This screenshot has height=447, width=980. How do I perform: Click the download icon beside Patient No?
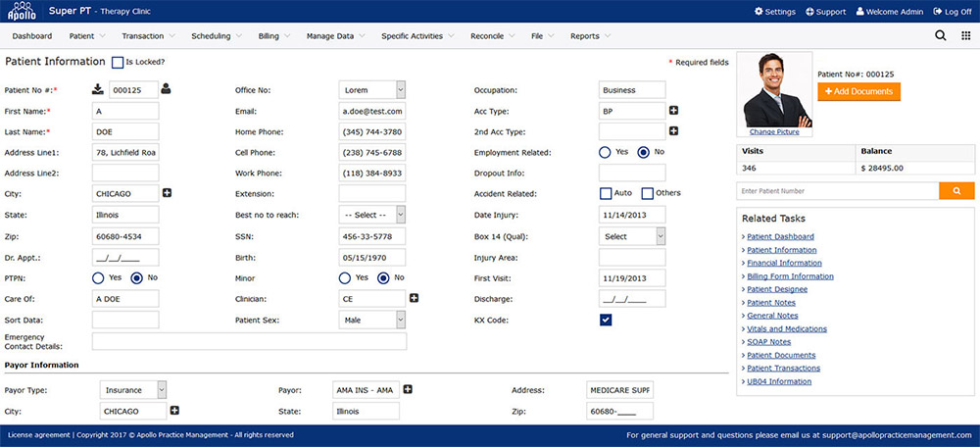tap(98, 89)
